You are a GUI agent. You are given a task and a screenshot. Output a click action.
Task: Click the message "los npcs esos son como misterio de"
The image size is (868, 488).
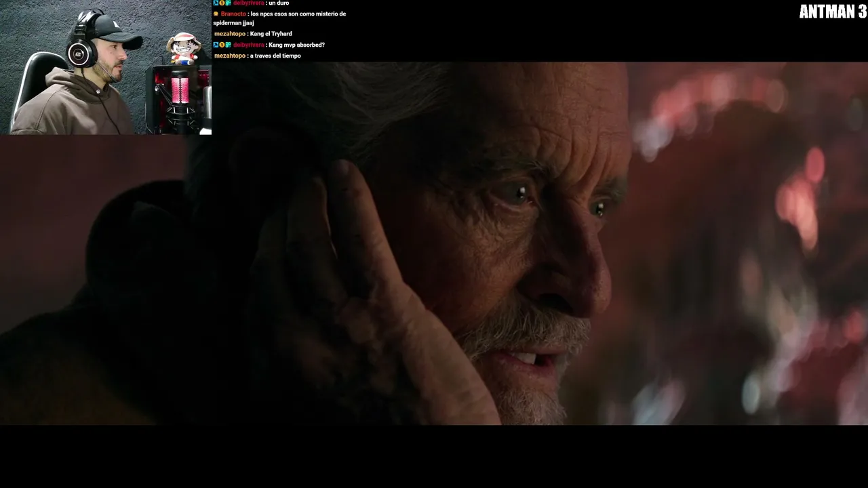(298, 14)
